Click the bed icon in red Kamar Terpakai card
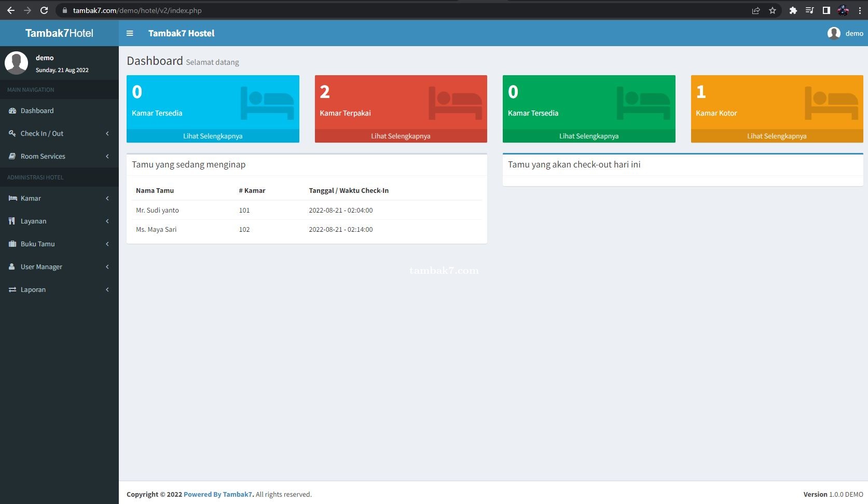Image resolution: width=868 pixels, height=504 pixels. 455,103
